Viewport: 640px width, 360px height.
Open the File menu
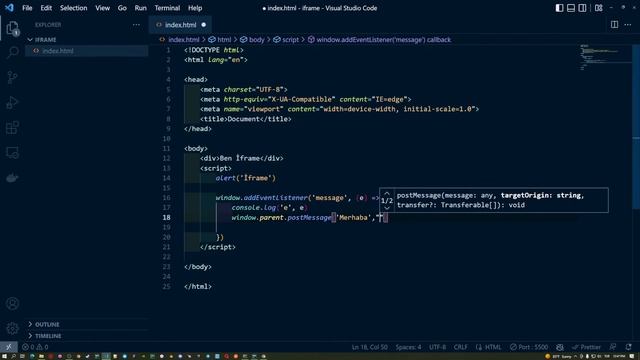27,8
